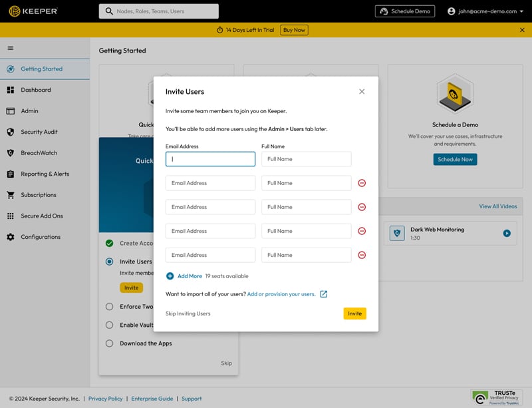Click Skip Inviting Users link
Viewport: 532px width, 408px height.
click(x=188, y=313)
